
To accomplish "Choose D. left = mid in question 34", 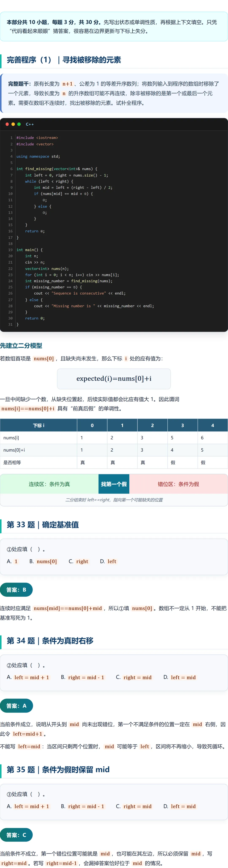I will click(x=180, y=677).
